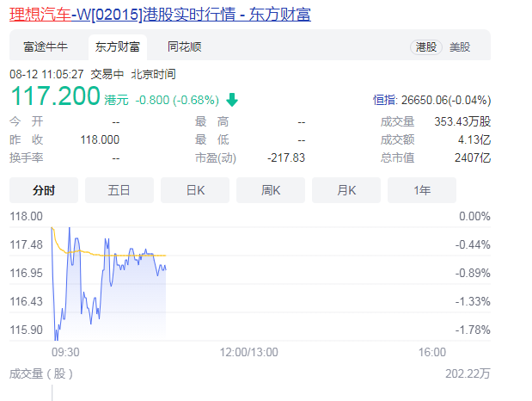Click the current price 117.200

pos(56,96)
